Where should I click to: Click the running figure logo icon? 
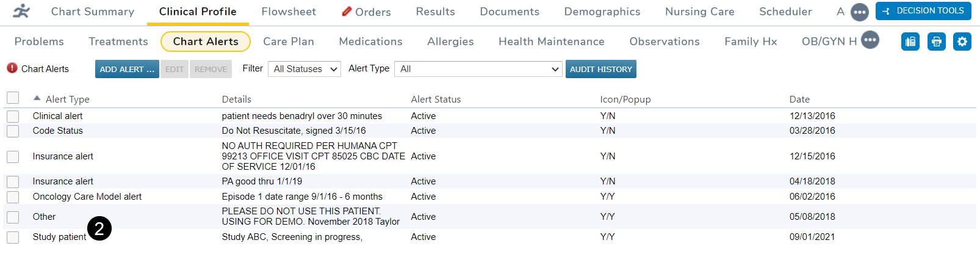(x=21, y=12)
